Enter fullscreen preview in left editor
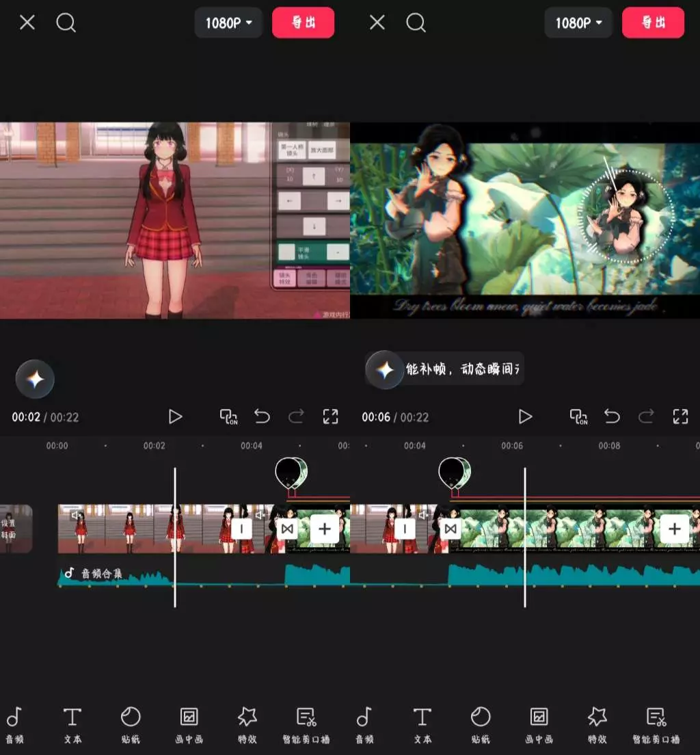Viewport: 700px width, 755px height. [x=331, y=416]
